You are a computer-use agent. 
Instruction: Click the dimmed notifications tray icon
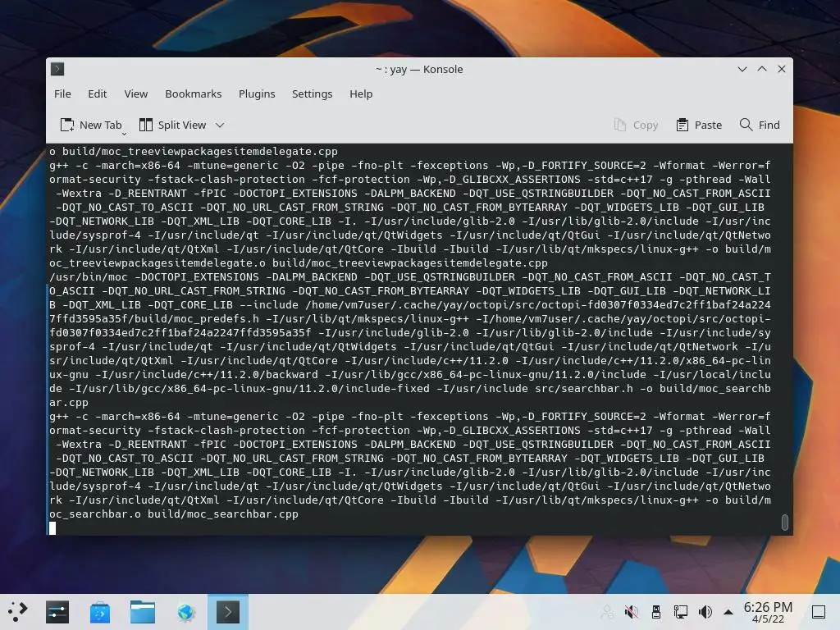(x=607, y=612)
